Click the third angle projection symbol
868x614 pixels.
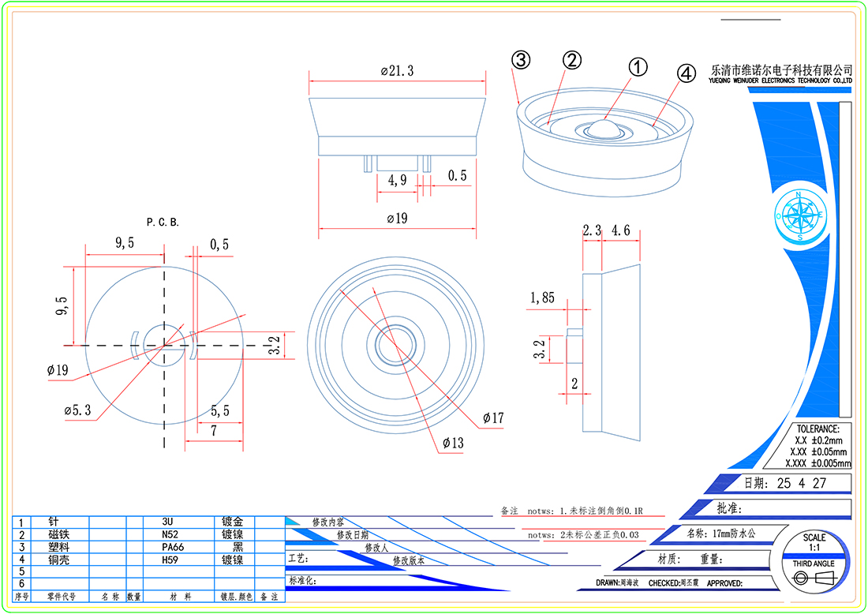tap(813, 578)
